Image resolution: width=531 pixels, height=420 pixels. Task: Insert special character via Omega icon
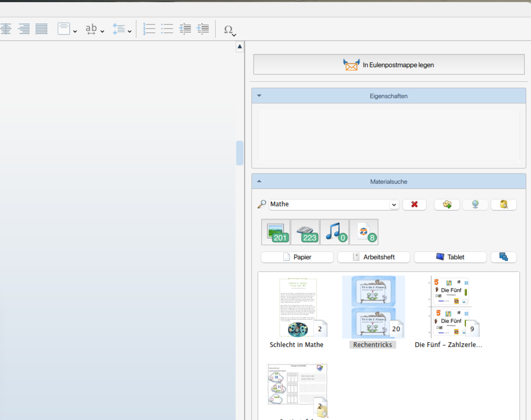[228, 30]
